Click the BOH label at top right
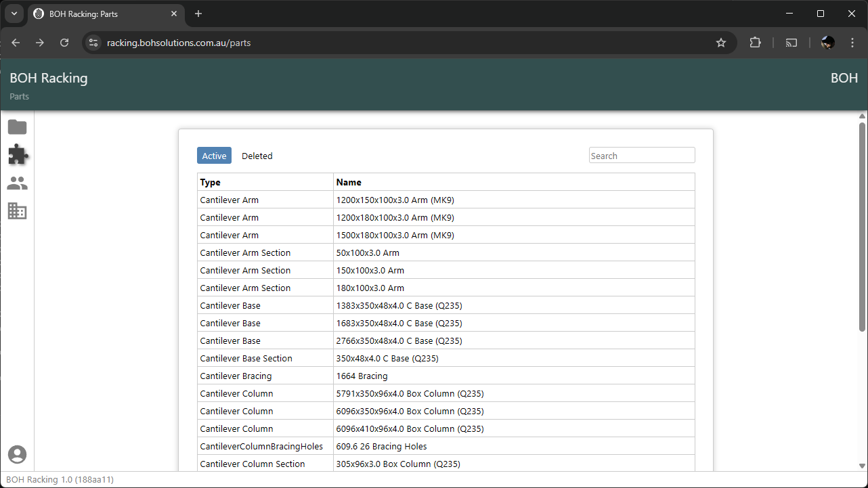 (844, 78)
